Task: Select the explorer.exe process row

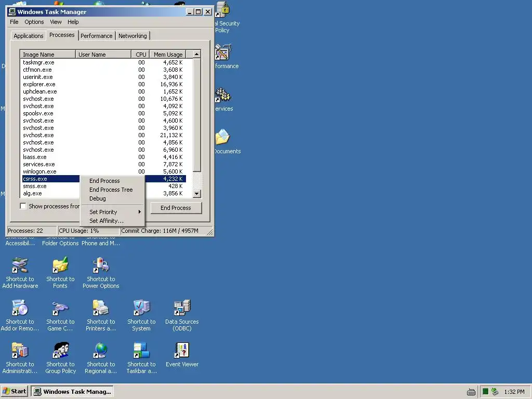Action: tap(103, 84)
